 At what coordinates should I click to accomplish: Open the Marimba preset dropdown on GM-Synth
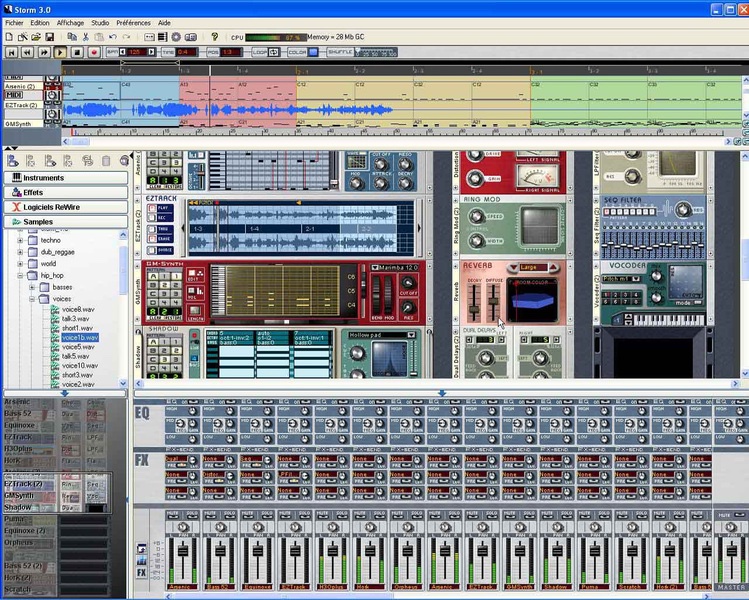click(392, 268)
